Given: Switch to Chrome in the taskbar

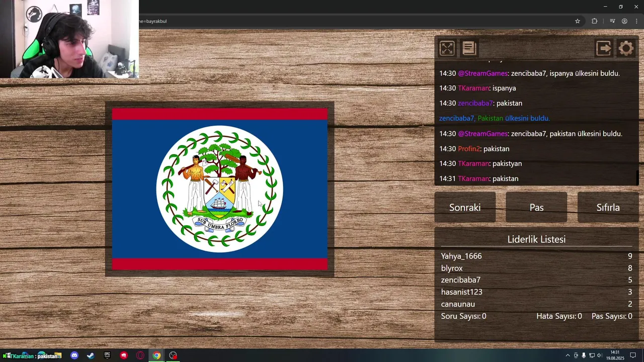Looking at the screenshot, I should tap(157, 355).
